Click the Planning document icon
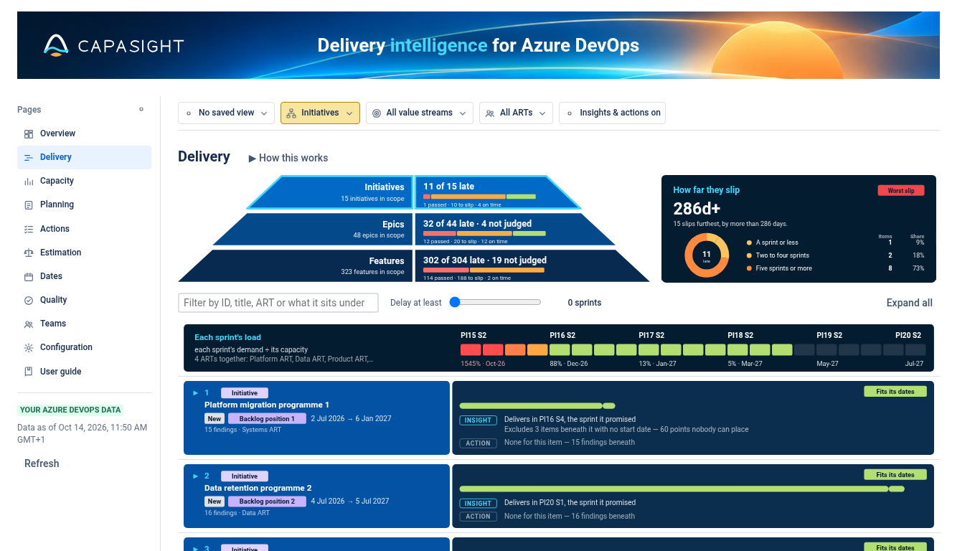Screen dimensions: 980x551 pyautogui.click(x=29, y=205)
